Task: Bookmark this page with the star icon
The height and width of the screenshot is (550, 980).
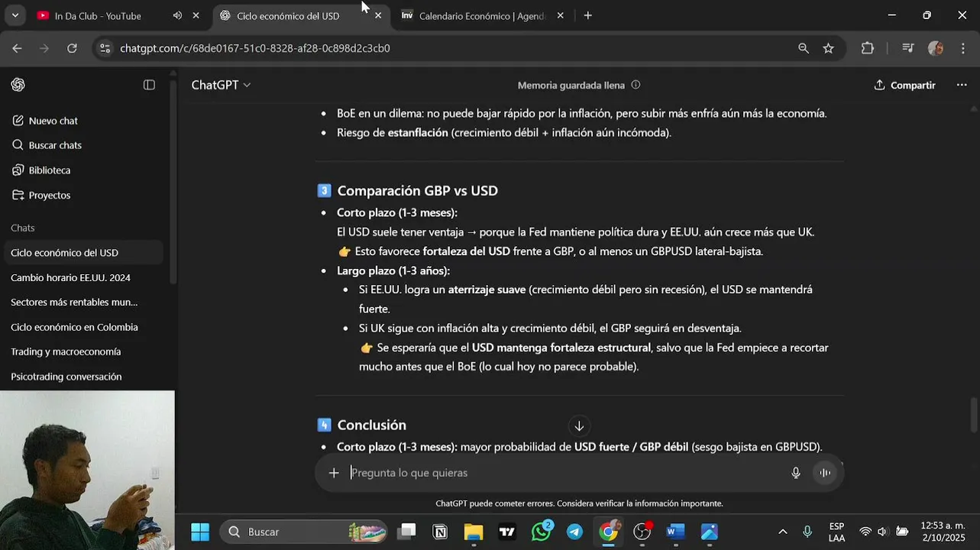Action: click(828, 48)
